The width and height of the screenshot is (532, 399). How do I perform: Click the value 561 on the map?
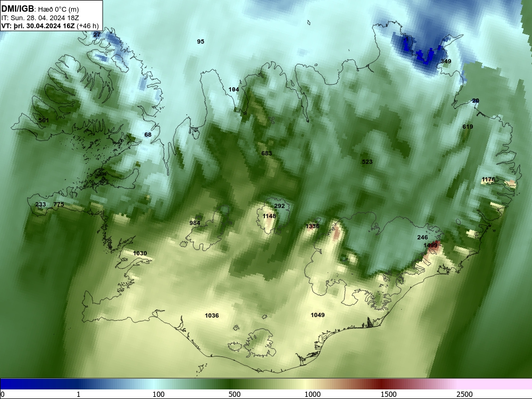point(44,120)
